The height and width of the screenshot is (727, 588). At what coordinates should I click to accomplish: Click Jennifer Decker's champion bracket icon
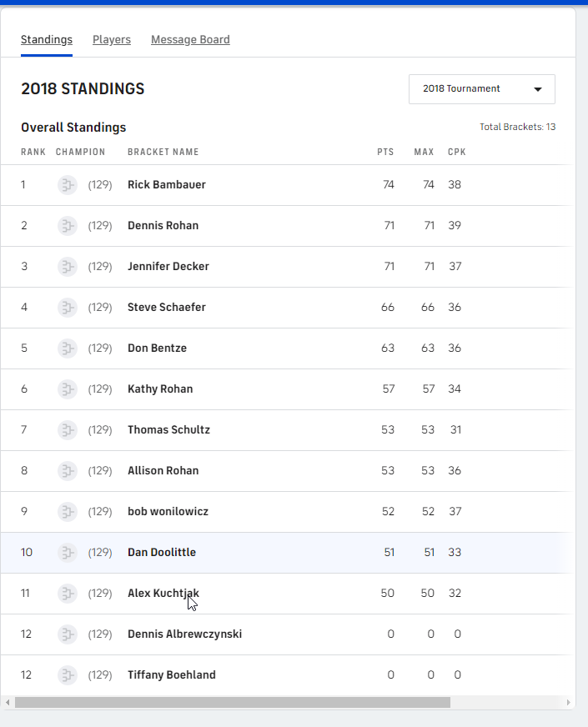(x=67, y=267)
